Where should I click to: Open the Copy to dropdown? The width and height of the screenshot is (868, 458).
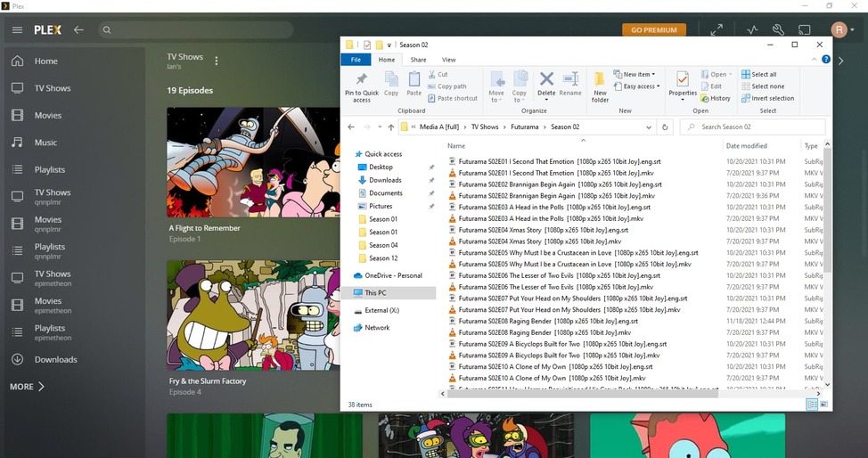(x=520, y=87)
